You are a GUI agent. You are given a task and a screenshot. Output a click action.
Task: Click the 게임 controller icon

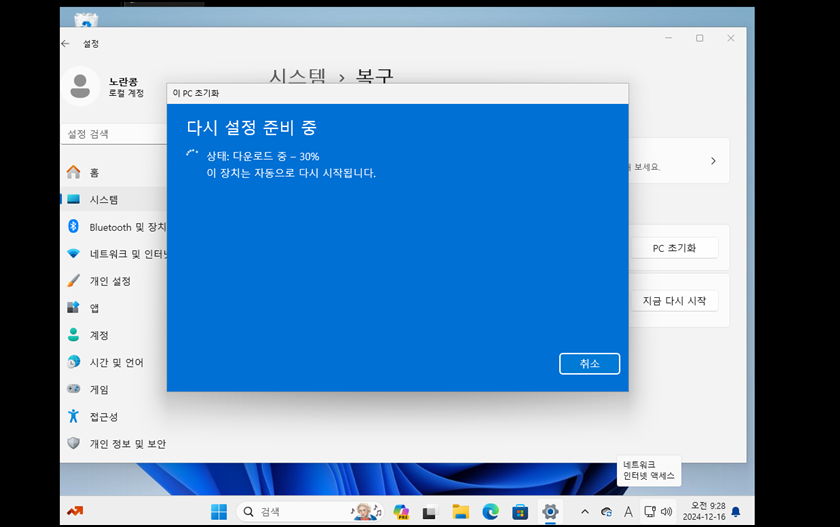coord(73,389)
